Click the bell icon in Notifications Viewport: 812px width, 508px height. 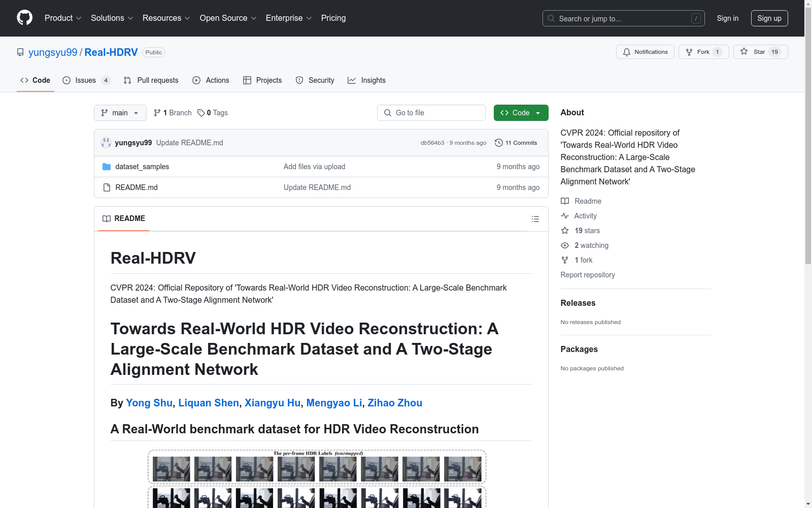pyautogui.click(x=627, y=52)
